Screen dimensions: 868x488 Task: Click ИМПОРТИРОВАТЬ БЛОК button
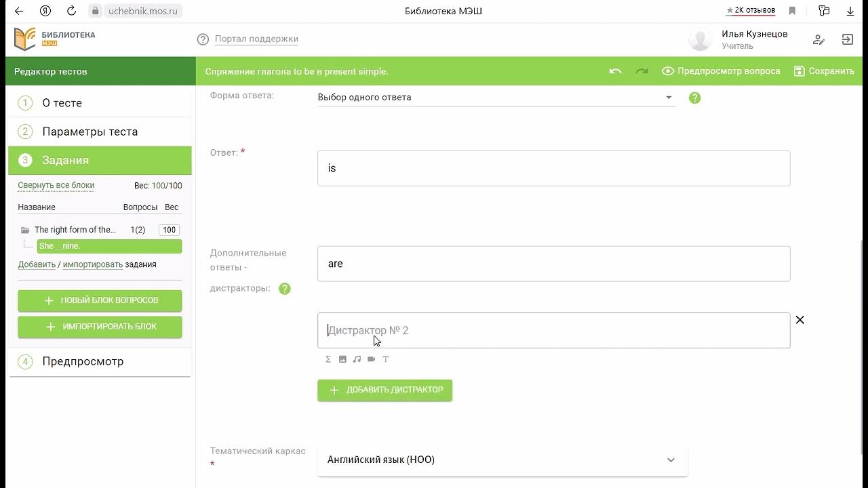click(100, 327)
